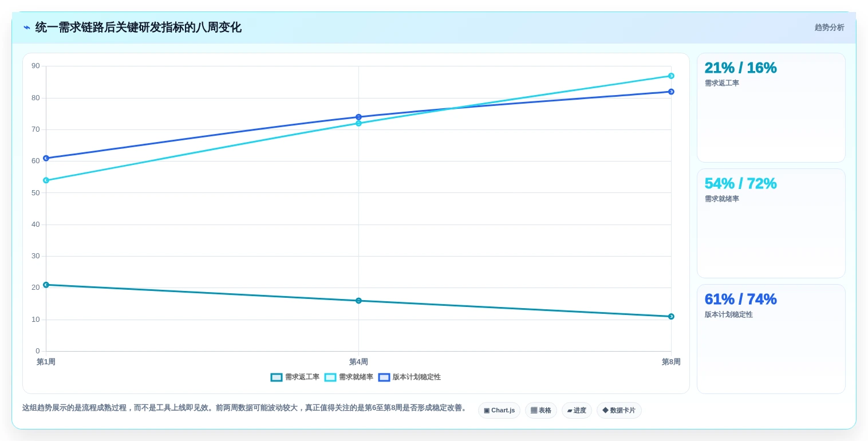Click the 版本计划稳定性 data point at 第1周

46,158
